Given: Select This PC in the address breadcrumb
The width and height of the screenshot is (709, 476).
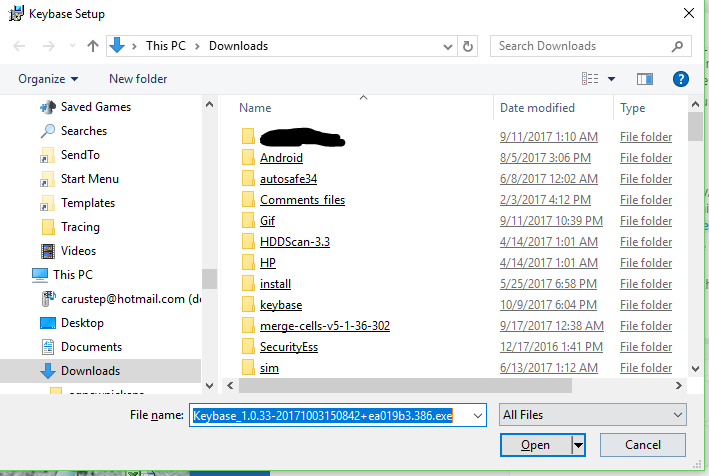Looking at the screenshot, I should coord(165,46).
